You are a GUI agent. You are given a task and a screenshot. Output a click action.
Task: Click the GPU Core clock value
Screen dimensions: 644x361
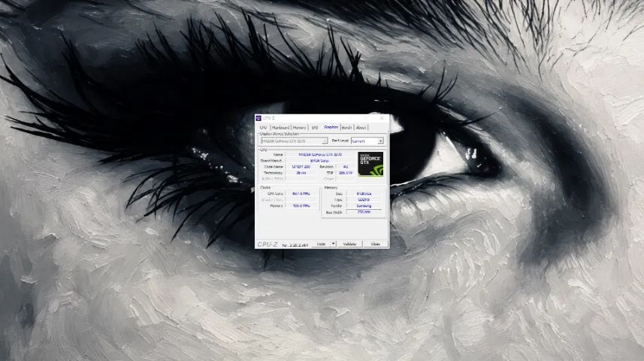[301, 193]
